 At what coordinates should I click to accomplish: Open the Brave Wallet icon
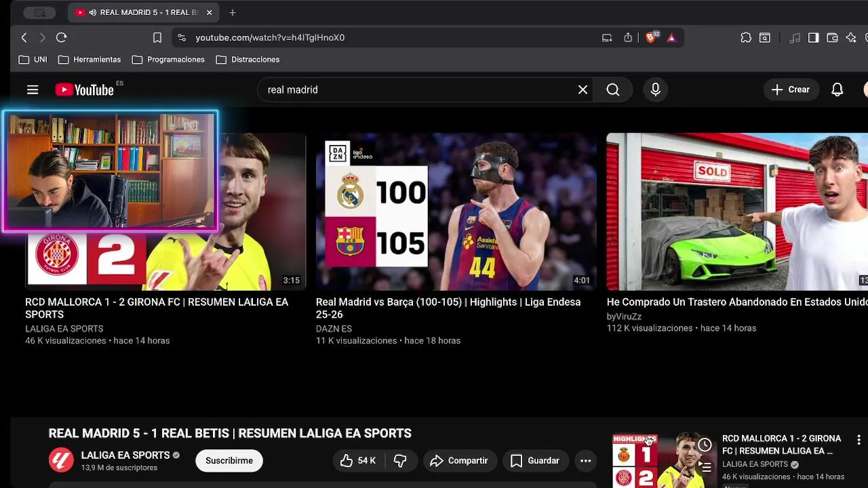pyautogui.click(x=833, y=38)
